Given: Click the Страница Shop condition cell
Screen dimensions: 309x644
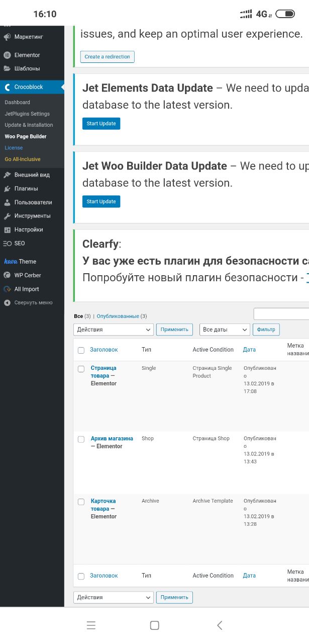Looking at the screenshot, I should point(211,439).
